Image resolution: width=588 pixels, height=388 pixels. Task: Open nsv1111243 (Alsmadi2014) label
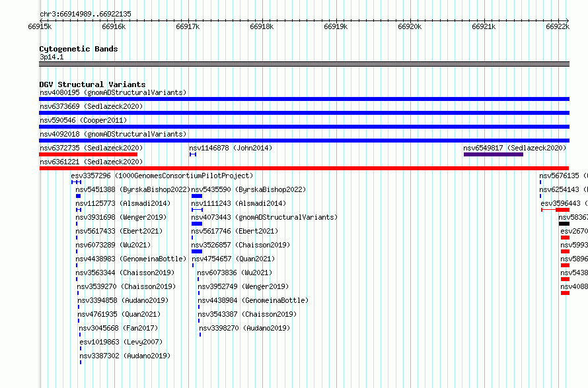(239, 203)
